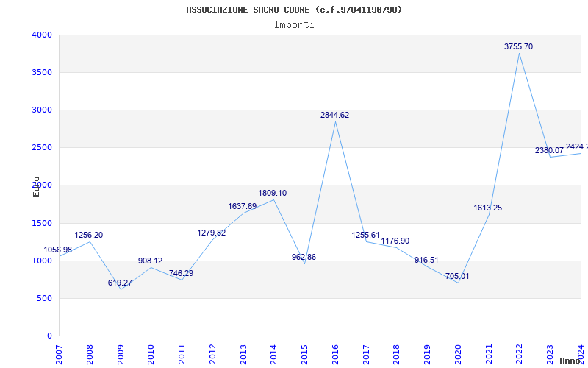Select the 2010 x-axis year label

pyautogui.click(x=151, y=355)
